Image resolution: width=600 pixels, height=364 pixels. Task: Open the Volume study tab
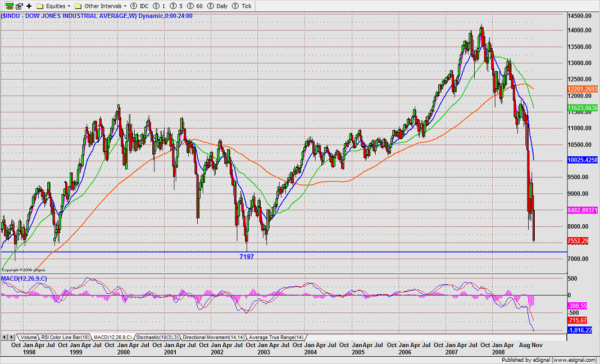click(29, 337)
